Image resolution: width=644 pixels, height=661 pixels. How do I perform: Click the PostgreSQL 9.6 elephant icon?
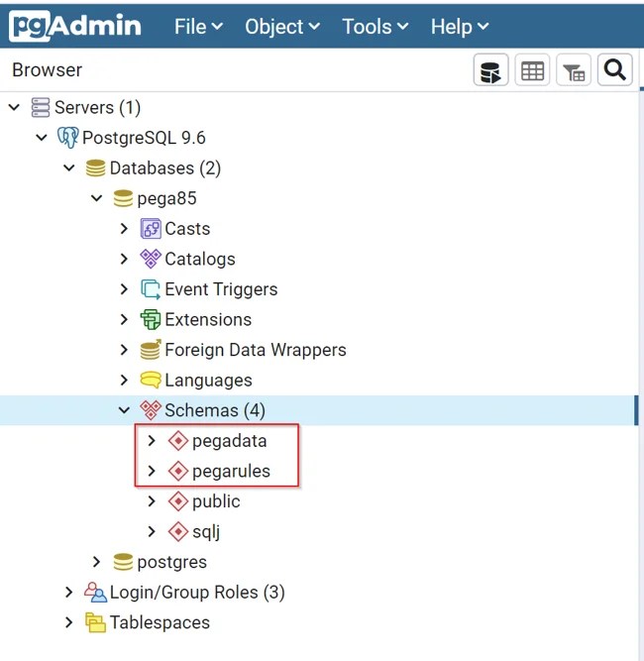point(67,138)
